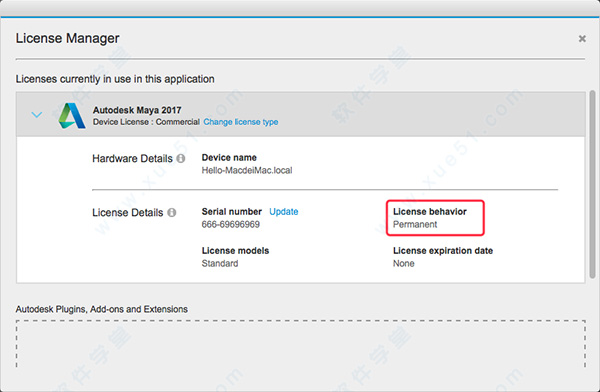This screenshot has width=600, height=392.
Task: Click the License Details label
Action: [128, 212]
